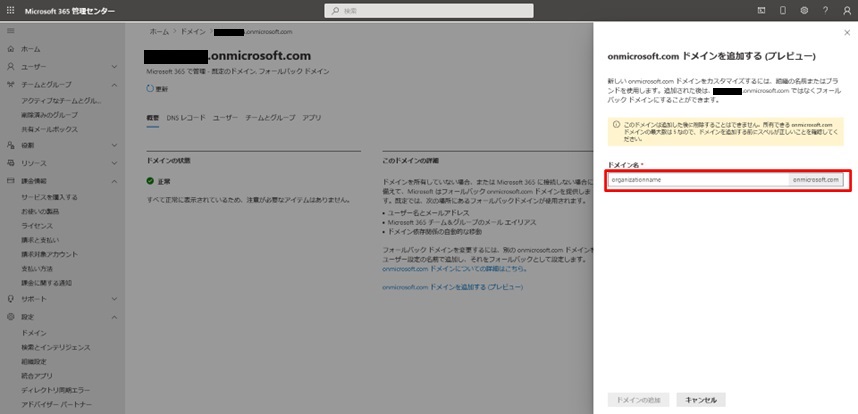The height and width of the screenshot is (414, 858).
Task: Open the mobile app icon in header
Action: tap(782, 10)
